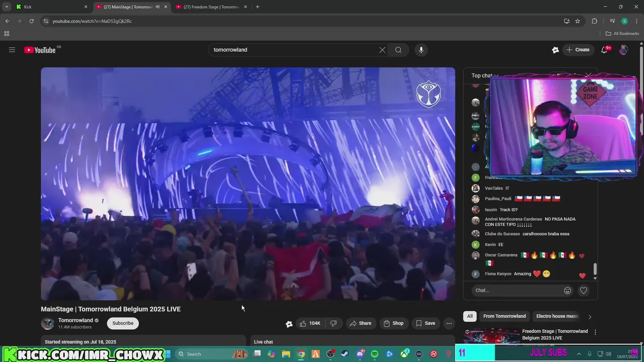The image size is (644, 362).
Task: Open options for Freedom Stage suggested video
Action: click(595, 332)
